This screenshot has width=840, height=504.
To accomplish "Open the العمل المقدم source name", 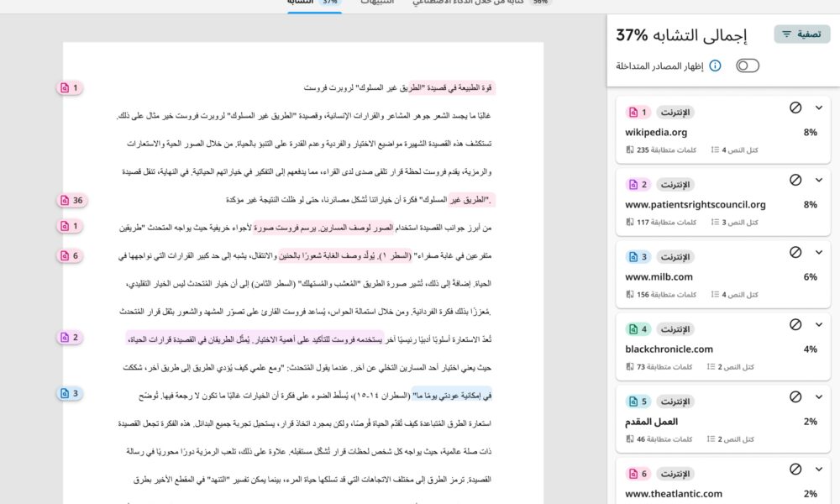I will [651, 422].
